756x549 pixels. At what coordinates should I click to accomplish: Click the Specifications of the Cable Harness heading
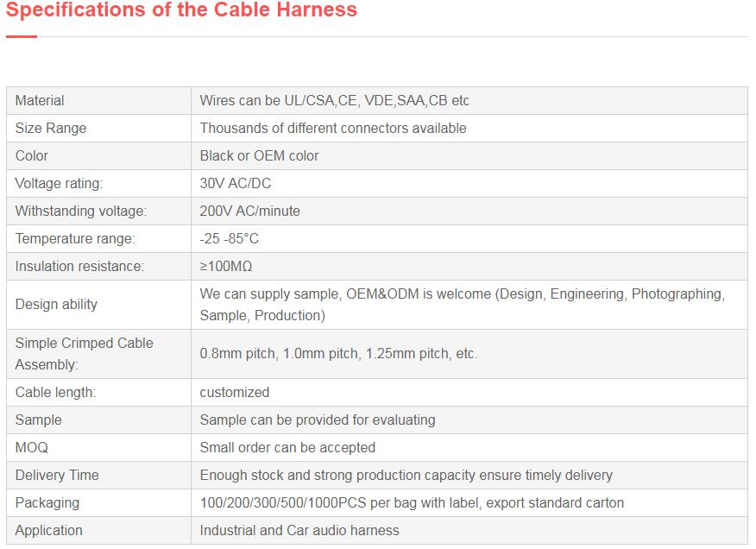[x=181, y=10]
